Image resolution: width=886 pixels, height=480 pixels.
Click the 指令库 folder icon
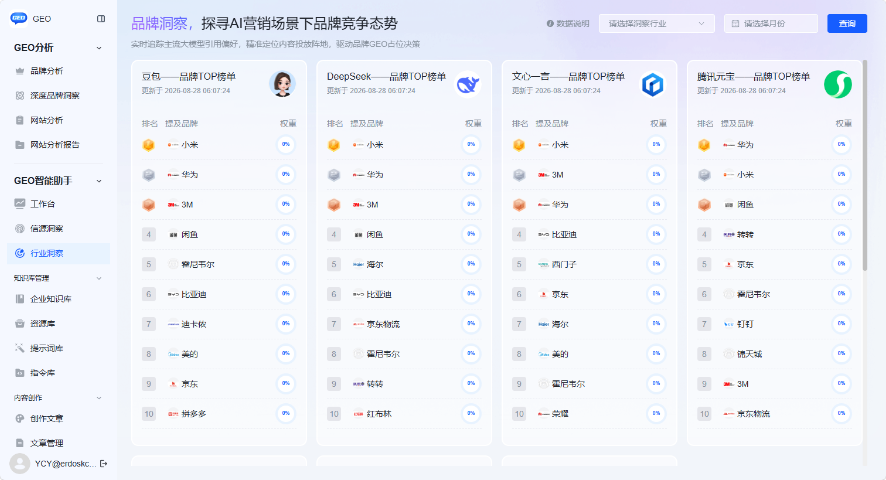20,373
